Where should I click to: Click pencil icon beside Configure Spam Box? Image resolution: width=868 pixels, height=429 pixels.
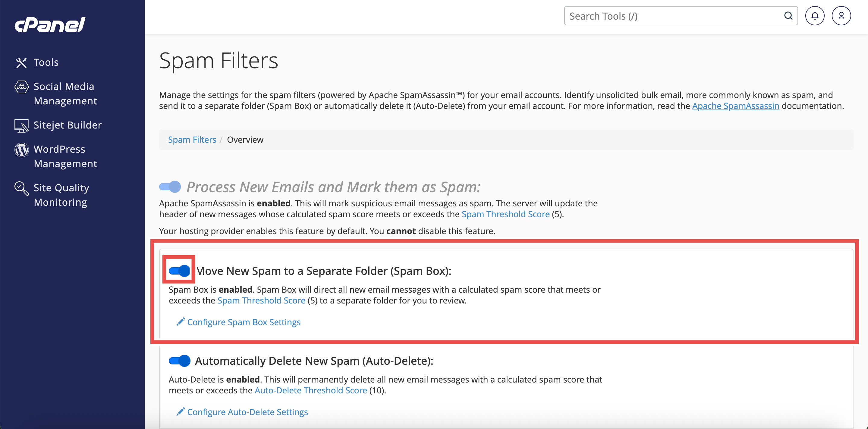tap(181, 322)
